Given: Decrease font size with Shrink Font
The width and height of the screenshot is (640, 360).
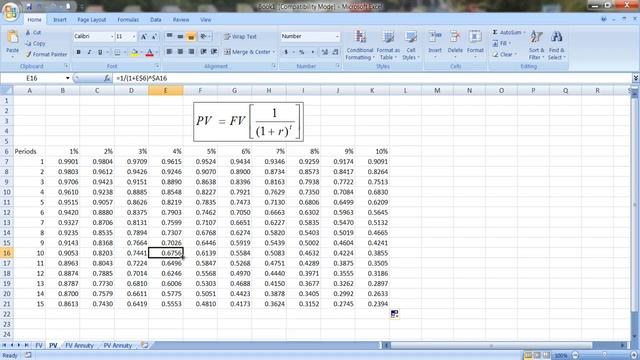Looking at the screenshot, I should point(154,37).
